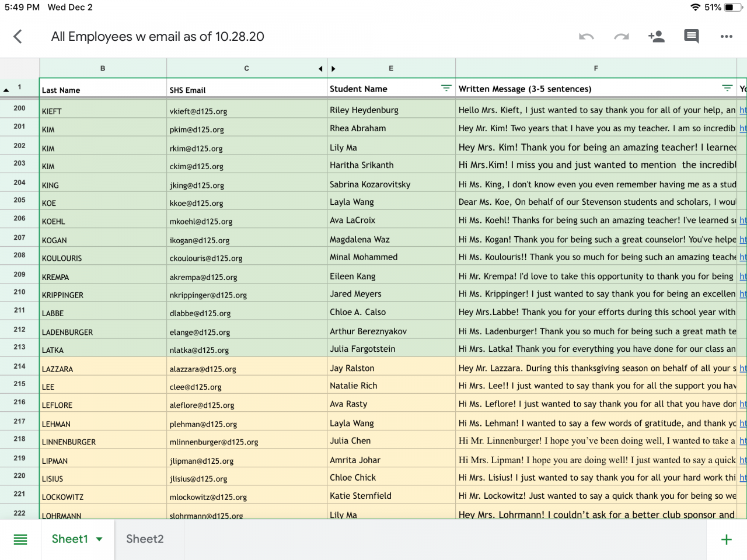Image resolution: width=747 pixels, height=560 pixels.
Task: Tap the document title text
Action: coord(158,37)
